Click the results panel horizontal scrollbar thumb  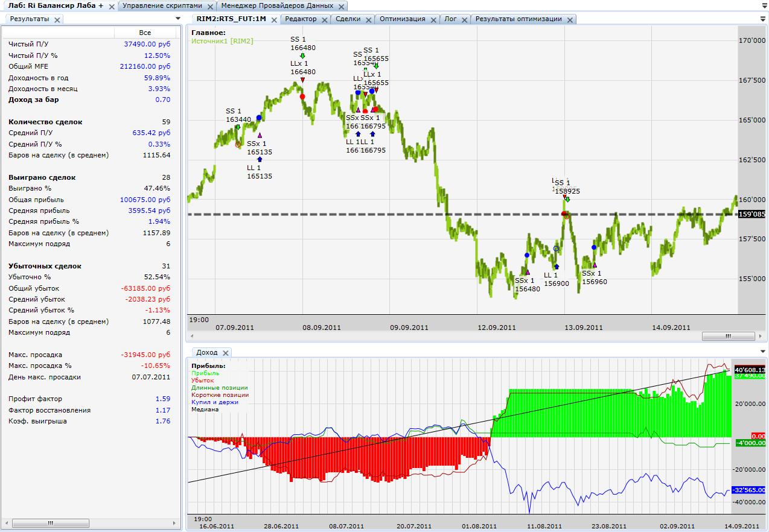click(x=50, y=523)
